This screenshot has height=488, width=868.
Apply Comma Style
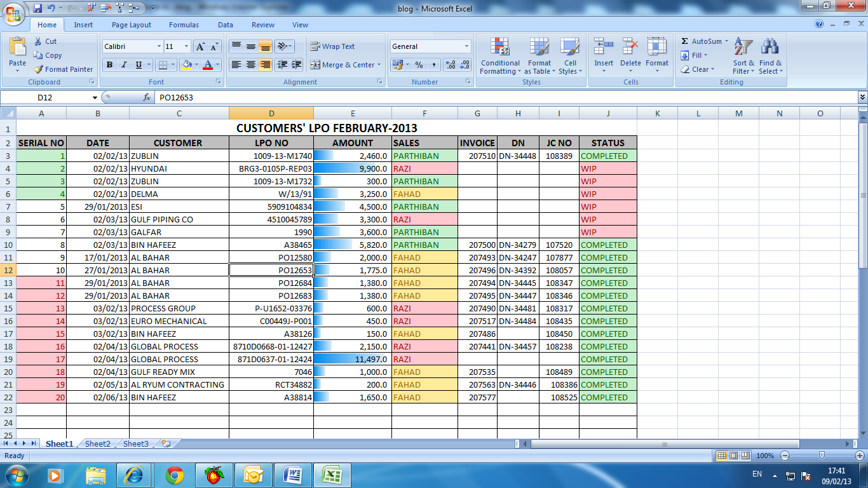433,65
